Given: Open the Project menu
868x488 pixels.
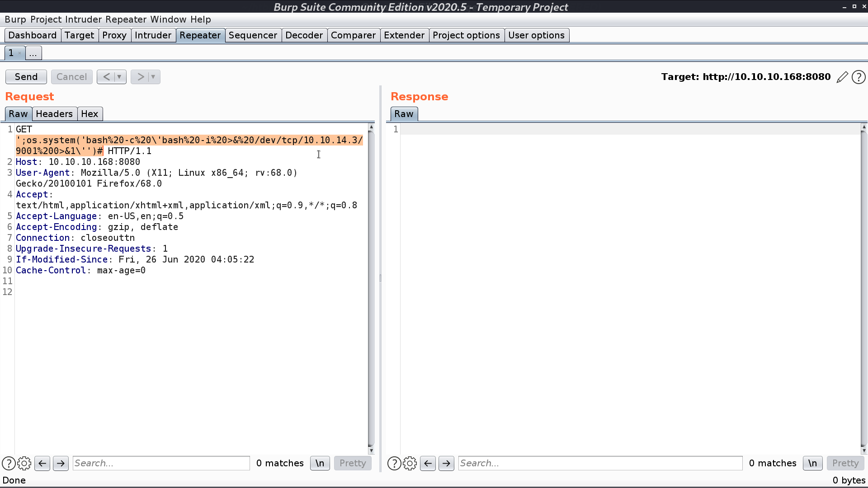Looking at the screenshot, I should pyautogui.click(x=46, y=19).
